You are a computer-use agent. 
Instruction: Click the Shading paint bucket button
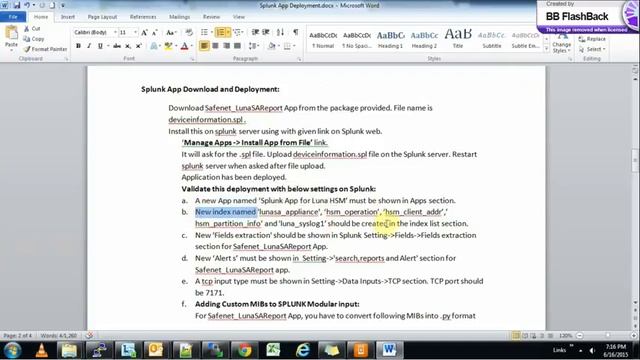coord(272,46)
